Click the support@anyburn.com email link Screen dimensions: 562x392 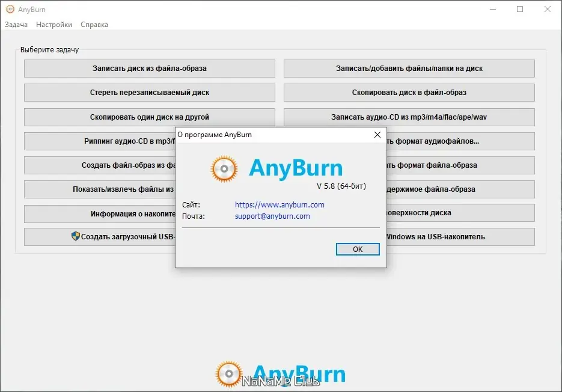[272, 216]
